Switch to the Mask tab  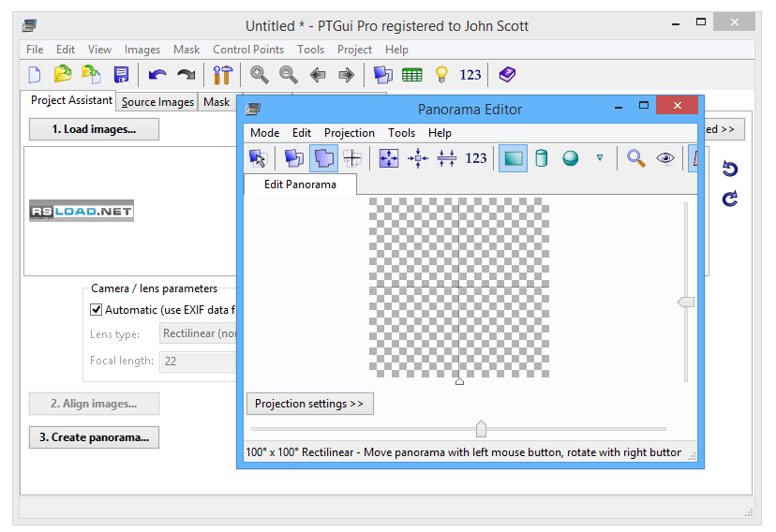(x=216, y=102)
